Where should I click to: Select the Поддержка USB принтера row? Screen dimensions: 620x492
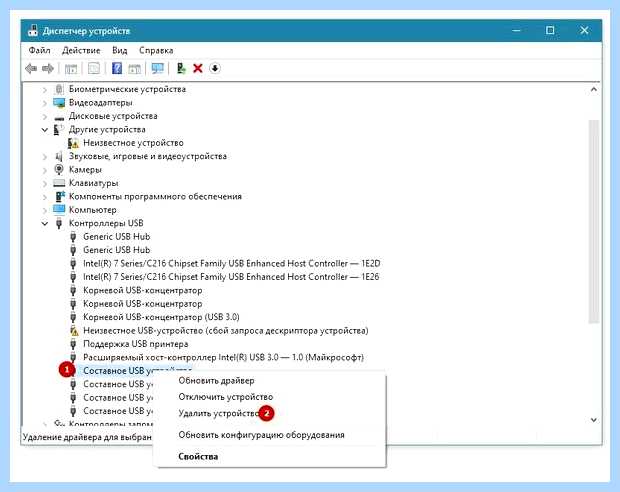[x=136, y=344]
